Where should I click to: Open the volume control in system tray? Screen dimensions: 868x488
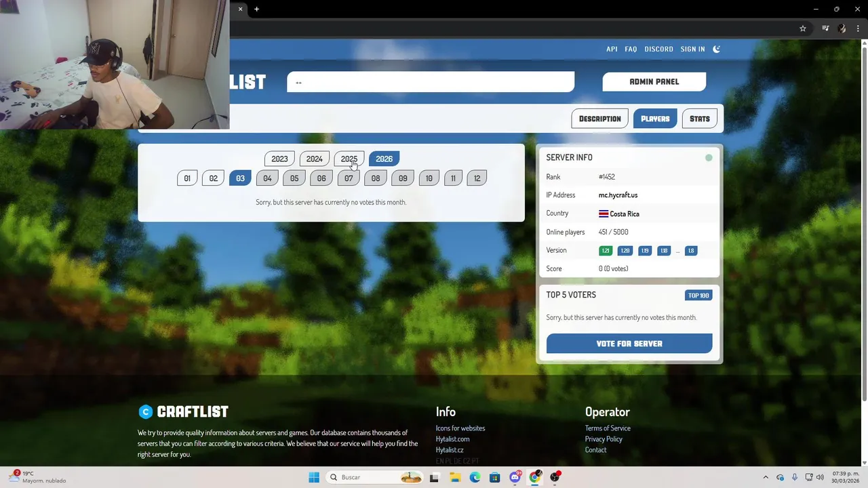click(820, 477)
